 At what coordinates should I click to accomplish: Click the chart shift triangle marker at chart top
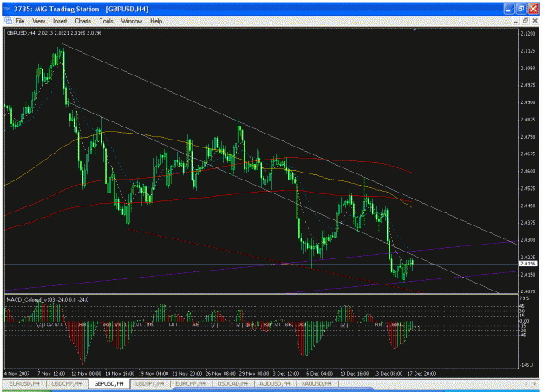[x=415, y=30]
